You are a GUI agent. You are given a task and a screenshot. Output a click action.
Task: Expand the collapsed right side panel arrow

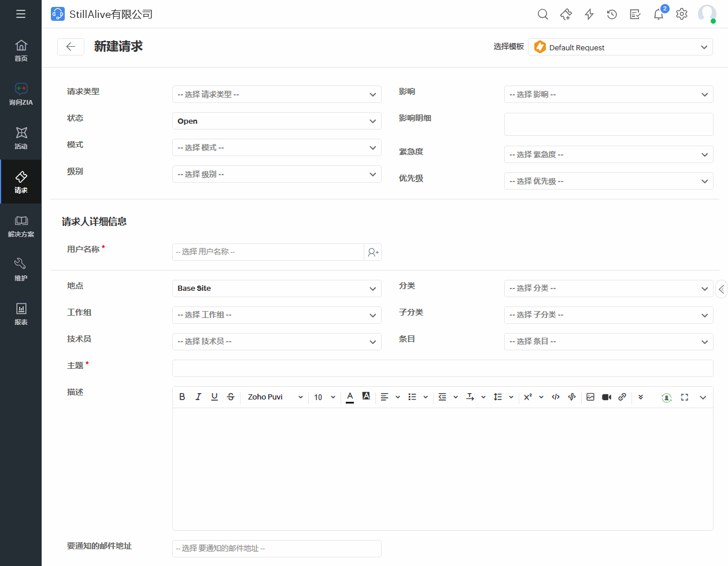tap(721, 289)
